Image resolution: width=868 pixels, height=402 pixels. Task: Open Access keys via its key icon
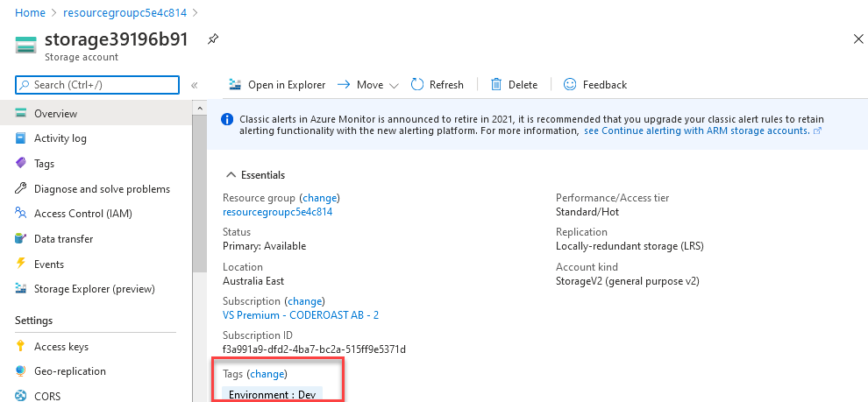20,347
